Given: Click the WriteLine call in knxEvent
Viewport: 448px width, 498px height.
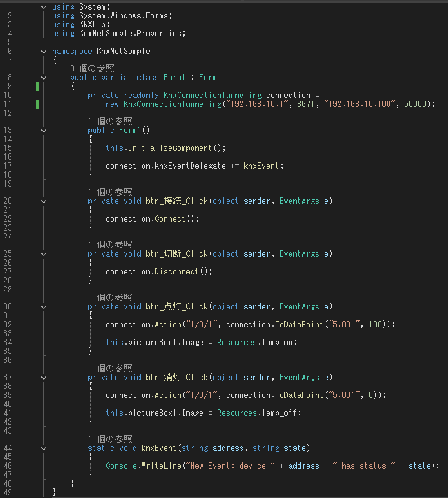Looking at the screenshot, I should pos(155,466).
